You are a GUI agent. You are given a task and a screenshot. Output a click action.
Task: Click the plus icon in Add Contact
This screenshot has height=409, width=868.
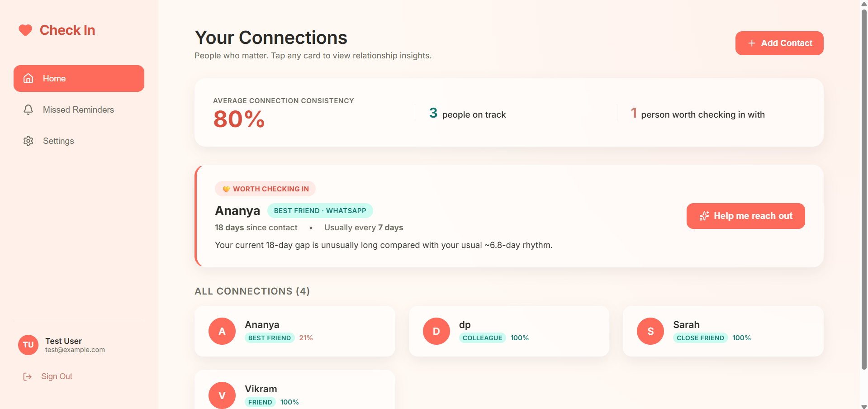point(752,43)
